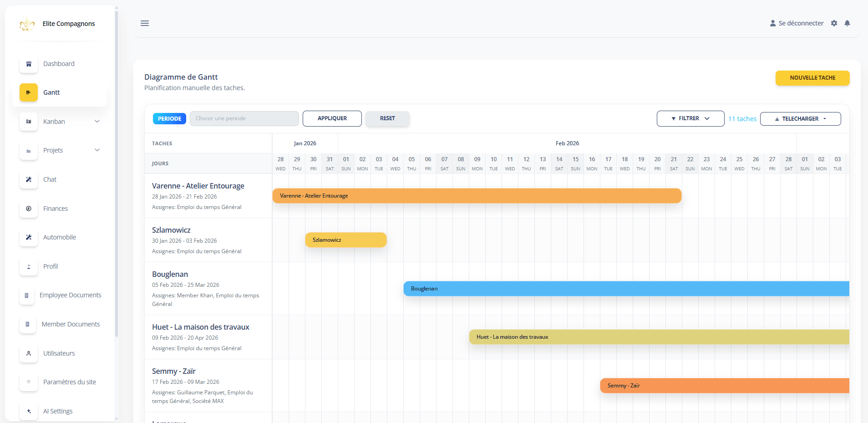Toggle the sidebar with hamburger icon
Screen dimensions: 868x423
(145, 23)
